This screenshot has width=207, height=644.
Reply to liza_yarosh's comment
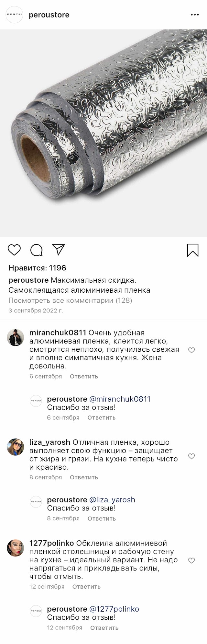(84, 477)
